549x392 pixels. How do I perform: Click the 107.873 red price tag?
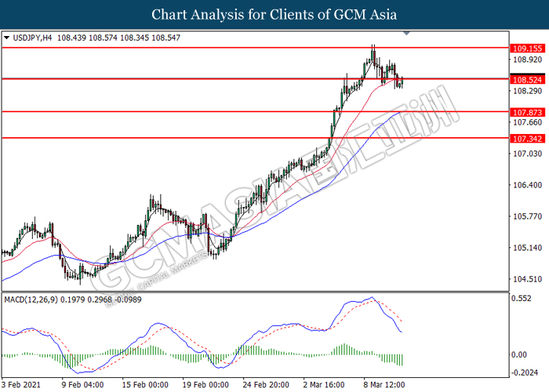[527, 112]
